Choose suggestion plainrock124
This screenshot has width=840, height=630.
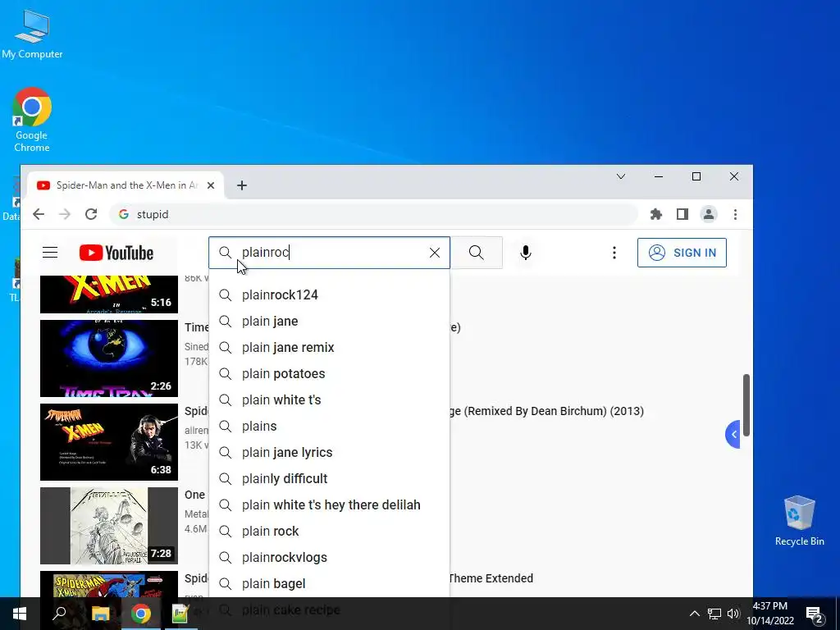coord(329,294)
